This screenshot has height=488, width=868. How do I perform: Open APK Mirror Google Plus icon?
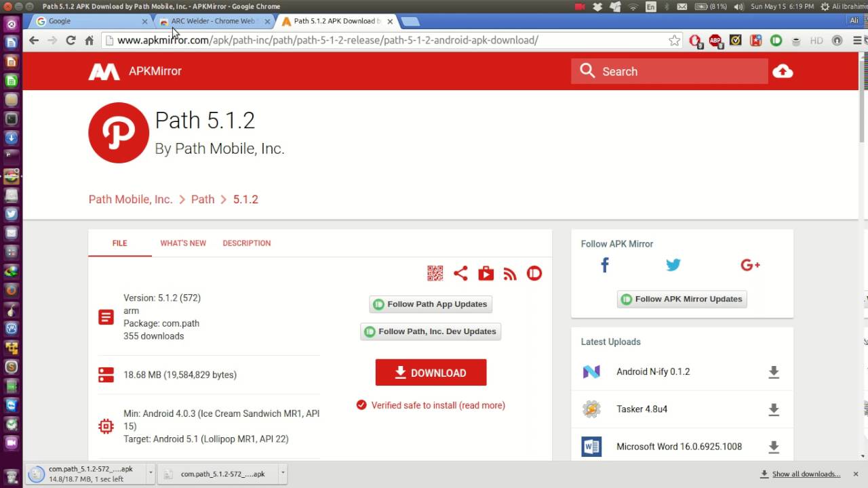coord(750,265)
